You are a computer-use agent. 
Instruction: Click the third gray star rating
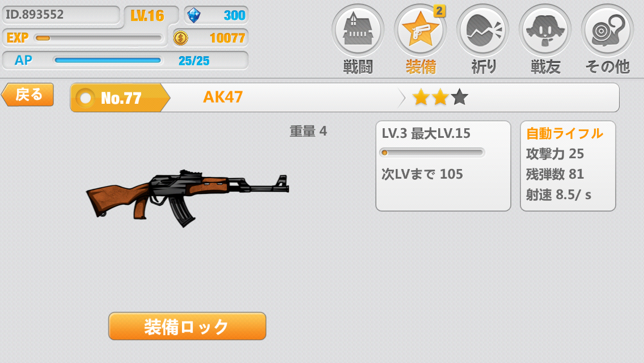pyautogui.click(x=459, y=98)
